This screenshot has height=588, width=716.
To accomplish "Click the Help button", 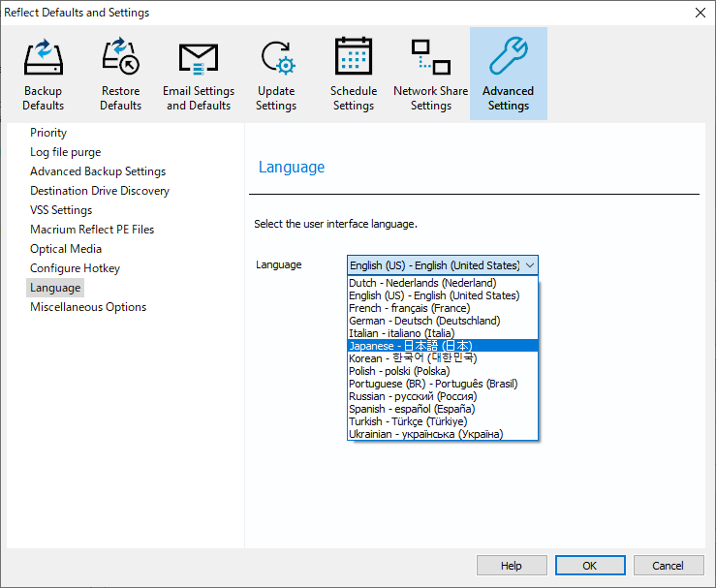I will click(512, 566).
